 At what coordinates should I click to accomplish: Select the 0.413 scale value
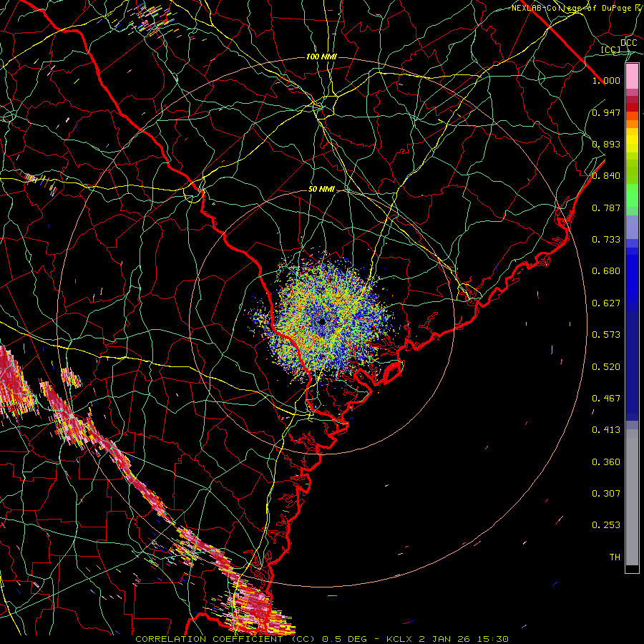606,430
